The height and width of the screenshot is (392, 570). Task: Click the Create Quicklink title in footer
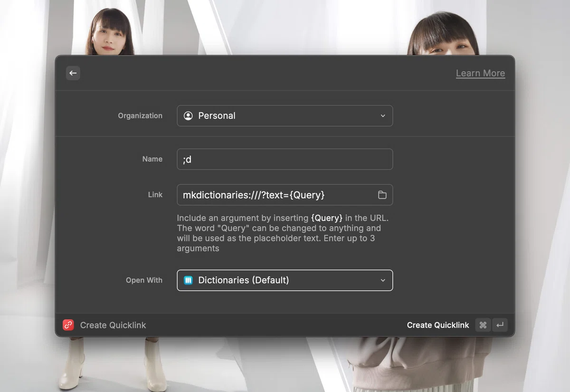click(x=113, y=325)
